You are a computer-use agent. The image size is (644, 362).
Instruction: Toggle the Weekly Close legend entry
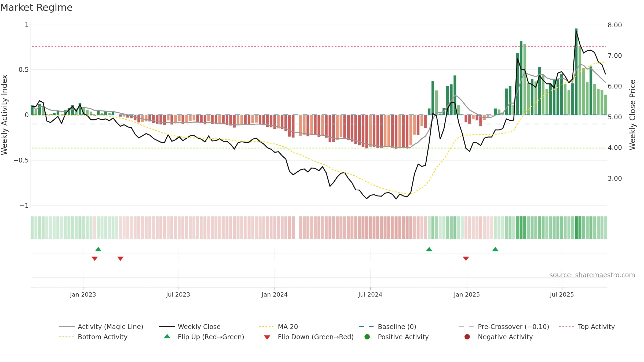(190, 327)
